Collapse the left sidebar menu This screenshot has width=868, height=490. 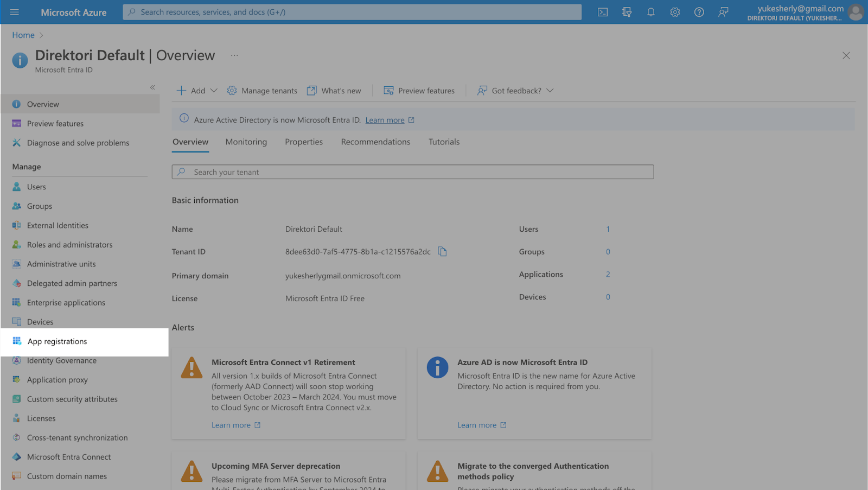(152, 87)
